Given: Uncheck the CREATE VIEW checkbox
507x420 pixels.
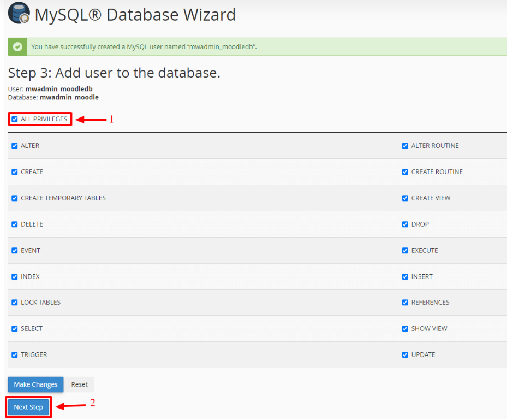Looking at the screenshot, I should (x=405, y=198).
